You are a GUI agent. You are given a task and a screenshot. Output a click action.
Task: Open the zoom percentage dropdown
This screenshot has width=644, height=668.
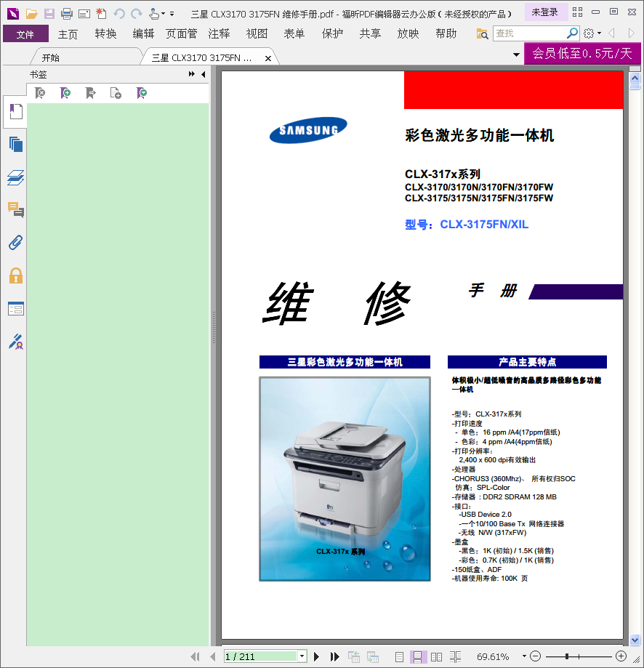click(524, 656)
